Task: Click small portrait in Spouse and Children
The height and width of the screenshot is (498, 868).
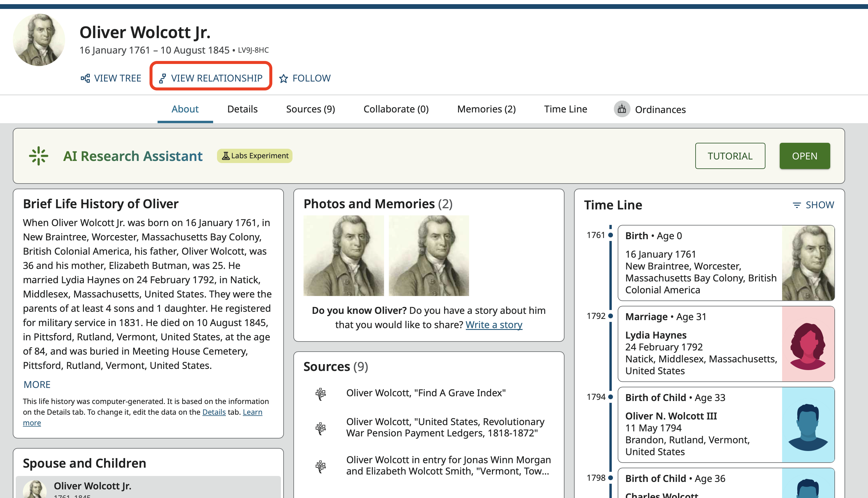Action: click(35, 489)
